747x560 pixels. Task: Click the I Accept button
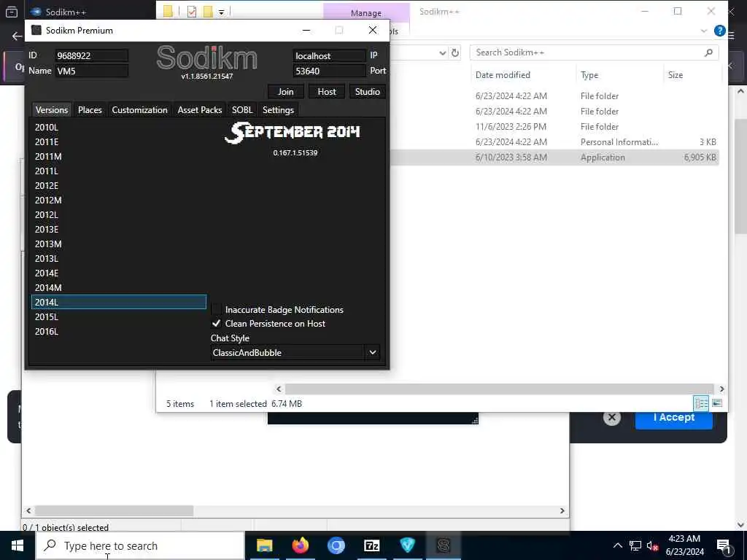click(673, 418)
